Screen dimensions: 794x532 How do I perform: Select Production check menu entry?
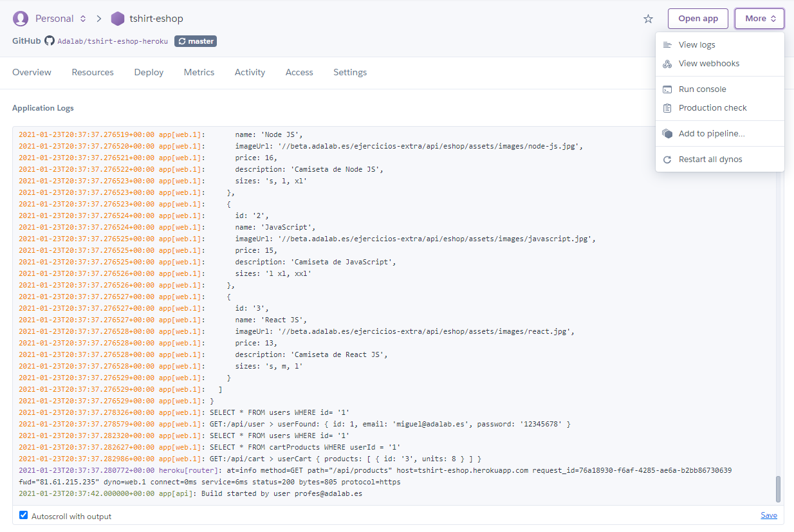tap(719, 108)
